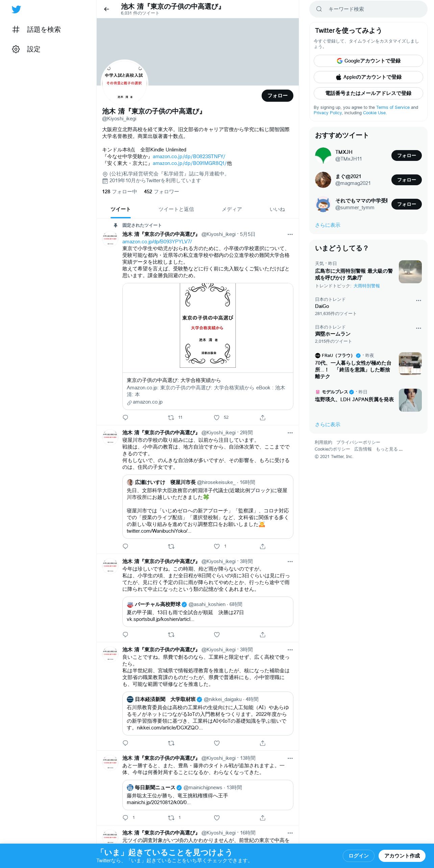Open 話題を検索 explore hashtag icon

[x=16, y=29]
